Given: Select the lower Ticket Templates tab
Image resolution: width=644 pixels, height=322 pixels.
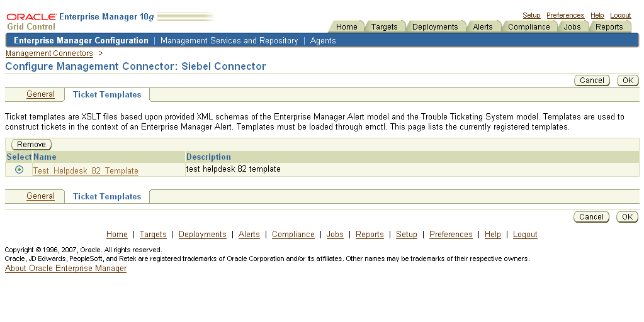Looking at the screenshot, I should pos(107,196).
